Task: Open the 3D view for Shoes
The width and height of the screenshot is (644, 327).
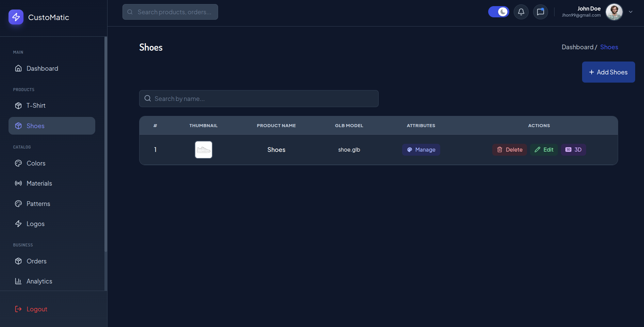Action: [573, 150]
